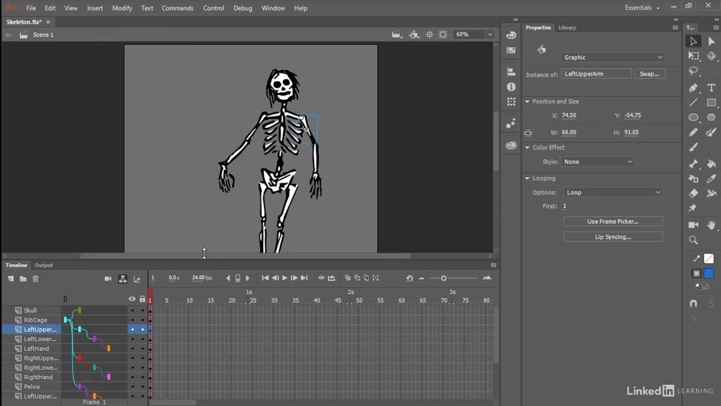Screen dimensions: 721x406
Task: Delete layer using the trash icon
Action: pyautogui.click(x=35, y=279)
